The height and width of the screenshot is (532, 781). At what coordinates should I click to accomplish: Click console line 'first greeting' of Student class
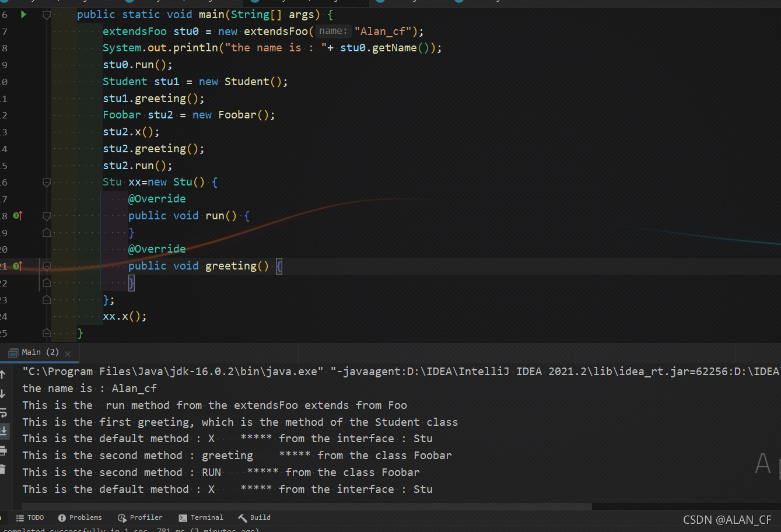coord(240,422)
